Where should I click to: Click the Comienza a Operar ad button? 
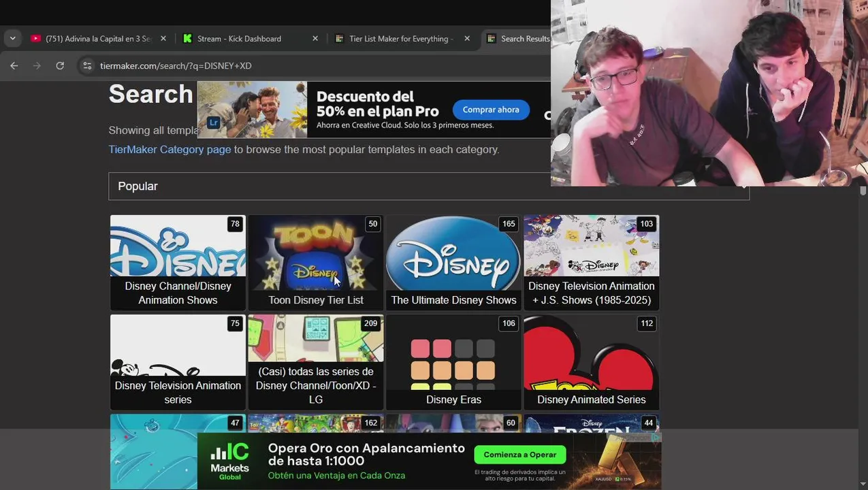pyautogui.click(x=520, y=455)
